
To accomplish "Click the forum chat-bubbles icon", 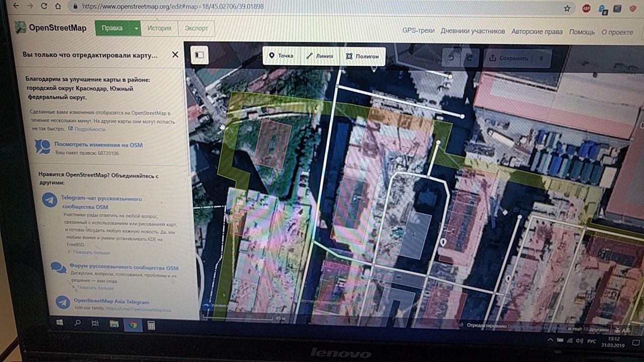I will (x=58, y=267).
